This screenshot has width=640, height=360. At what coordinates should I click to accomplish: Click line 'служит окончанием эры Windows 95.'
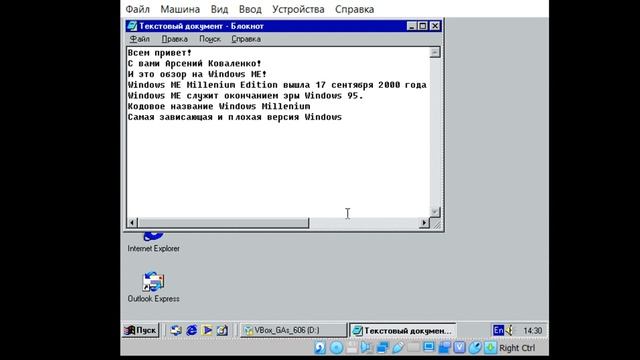click(245, 96)
